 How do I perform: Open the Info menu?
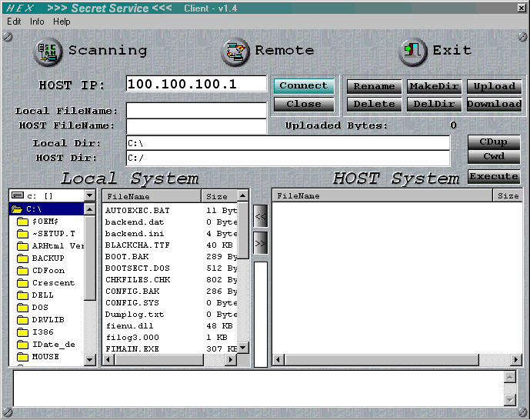[x=37, y=22]
